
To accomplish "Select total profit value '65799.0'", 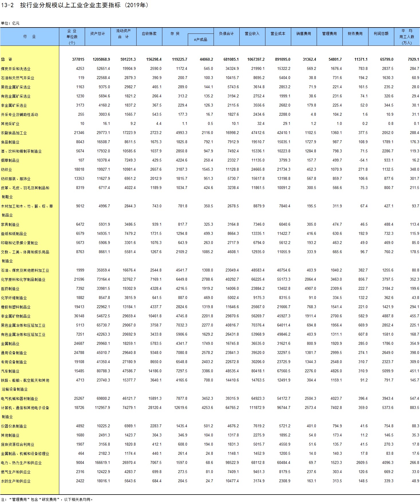I will coord(387,59).
